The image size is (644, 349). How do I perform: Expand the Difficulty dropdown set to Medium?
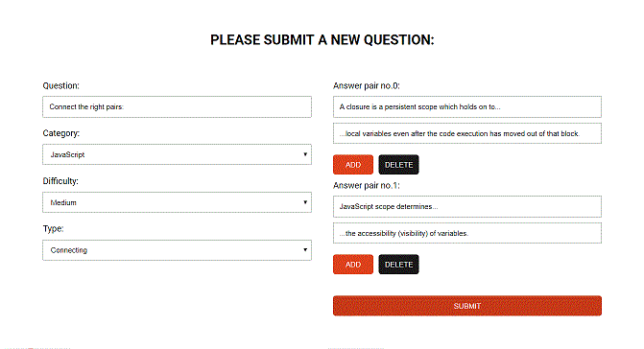177,202
